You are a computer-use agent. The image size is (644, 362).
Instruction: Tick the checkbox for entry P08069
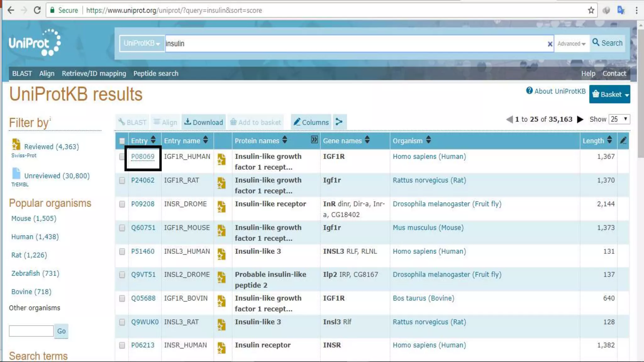pos(122,156)
